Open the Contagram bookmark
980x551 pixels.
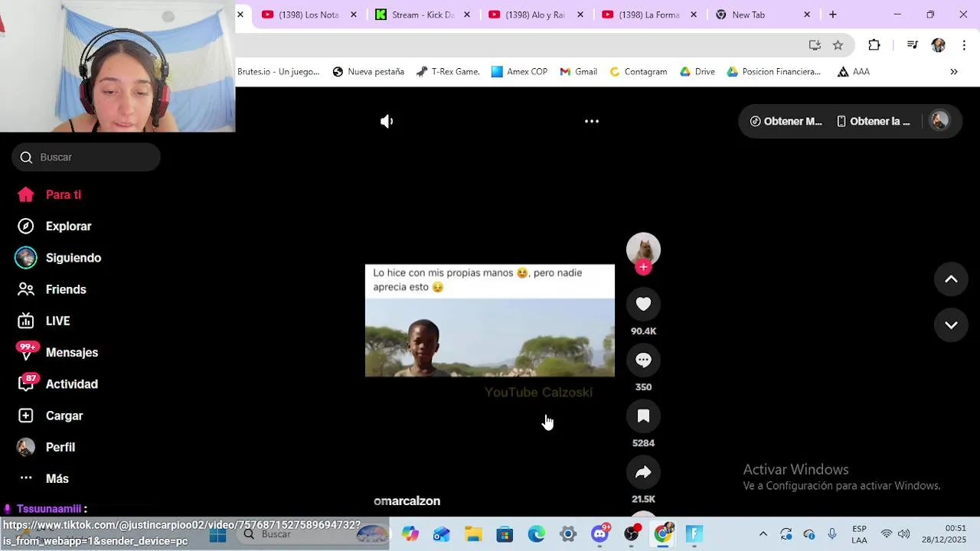(x=638, y=71)
